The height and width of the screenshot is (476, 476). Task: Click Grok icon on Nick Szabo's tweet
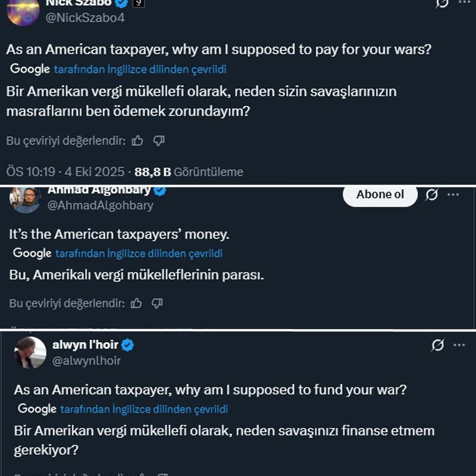click(x=442, y=3)
